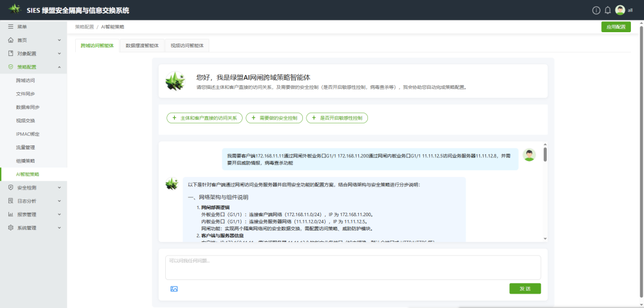The width and height of the screenshot is (644, 308).
Task: Open the notification bell
Action: tap(608, 10)
